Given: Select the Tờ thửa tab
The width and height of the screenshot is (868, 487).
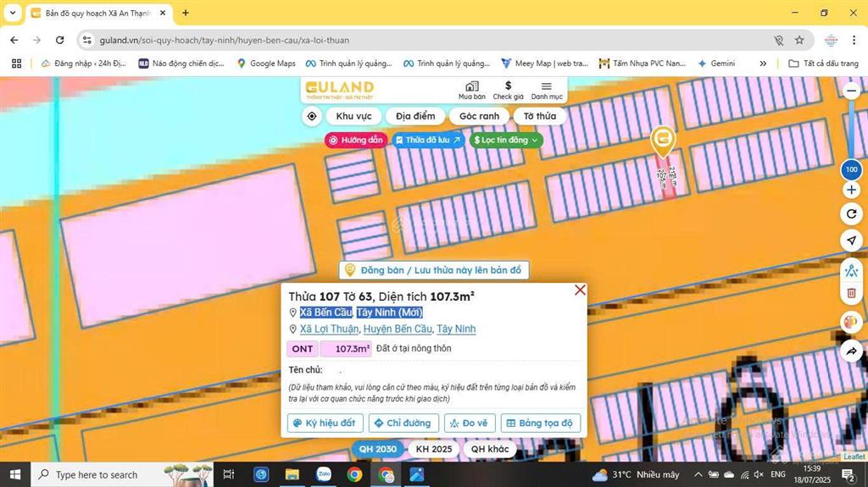Looking at the screenshot, I should click(x=539, y=116).
